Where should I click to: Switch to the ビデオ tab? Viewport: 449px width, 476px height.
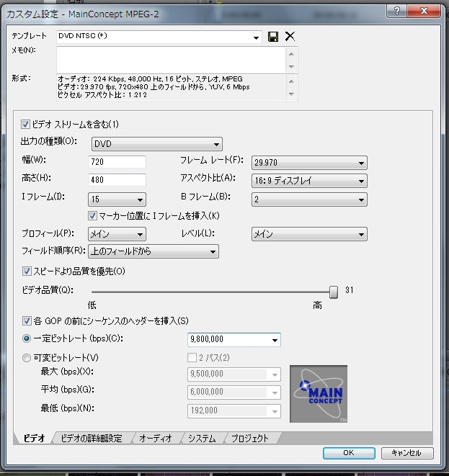tap(34, 438)
